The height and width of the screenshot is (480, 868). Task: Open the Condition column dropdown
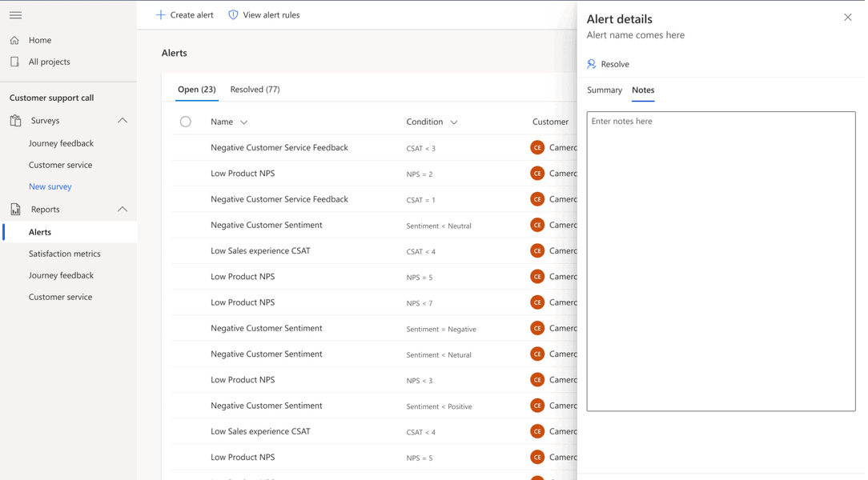coord(454,122)
